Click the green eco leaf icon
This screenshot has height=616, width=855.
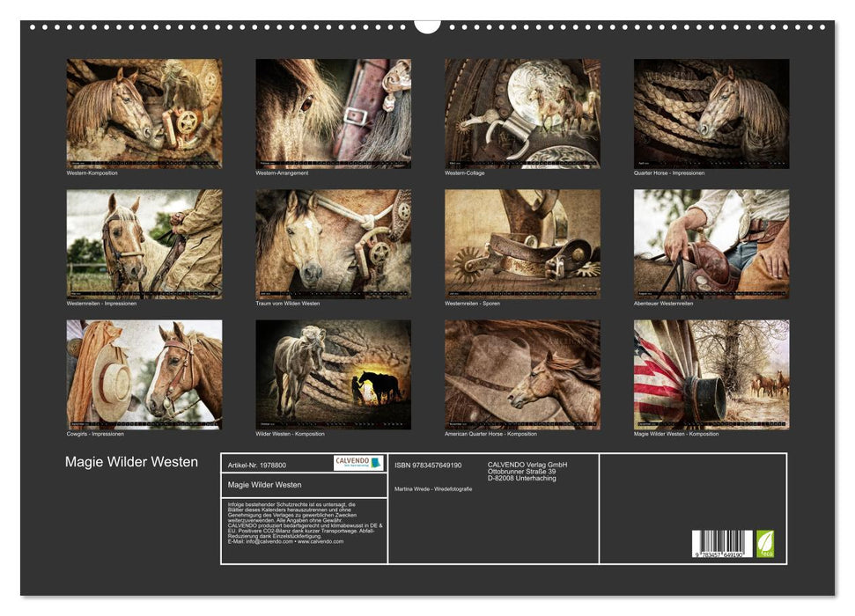pyautogui.click(x=765, y=543)
